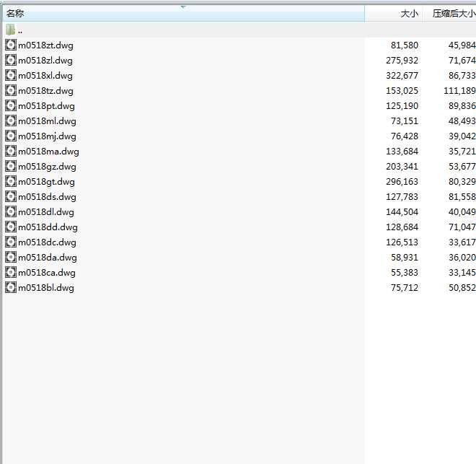
Task: Click the size value 133,684
Action: click(402, 152)
